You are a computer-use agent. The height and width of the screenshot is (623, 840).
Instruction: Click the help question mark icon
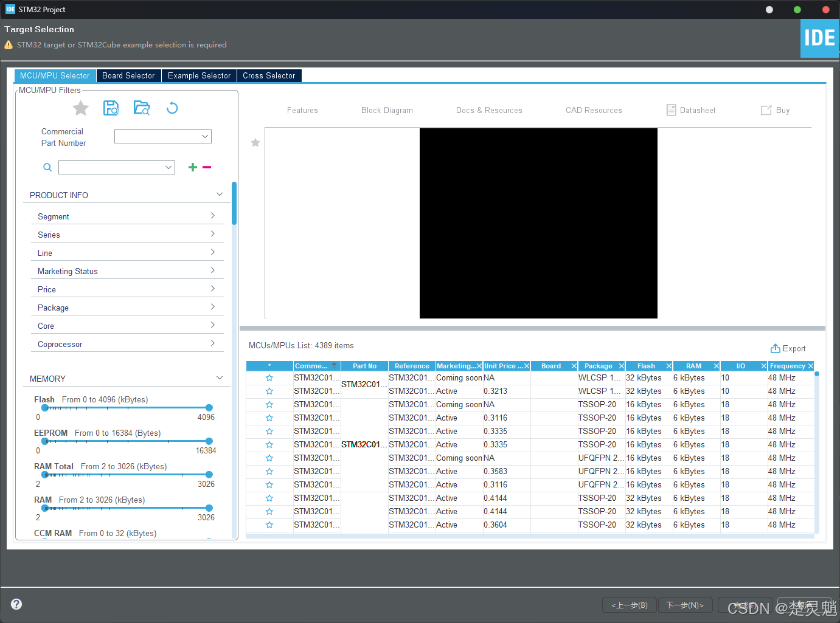[16, 604]
